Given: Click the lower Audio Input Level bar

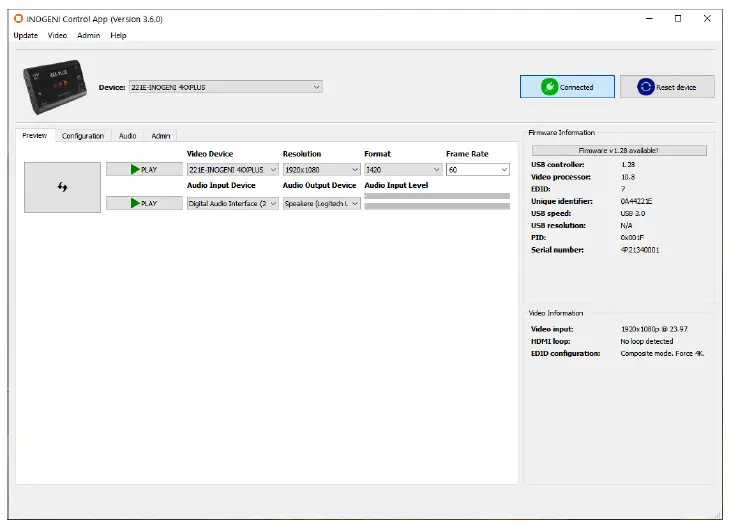Looking at the screenshot, I should pos(437,206).
